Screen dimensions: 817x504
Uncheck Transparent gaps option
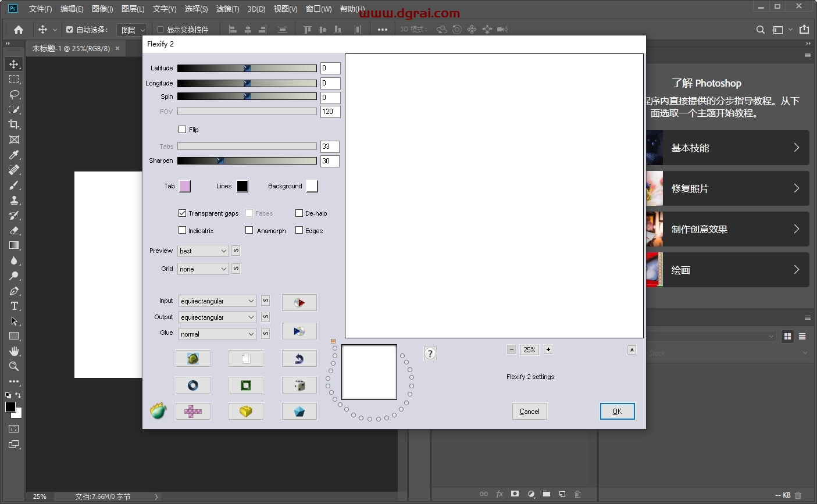(183, 213)
